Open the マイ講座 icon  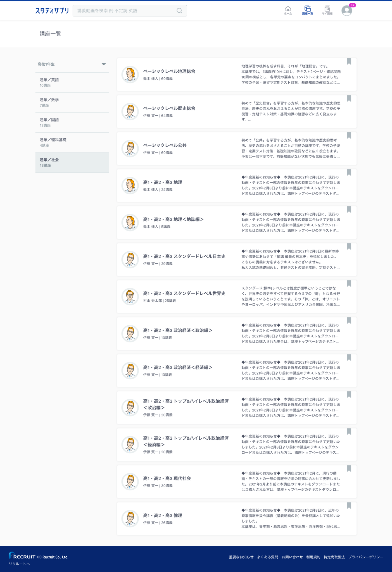pyautogui.click(x=327, y=10)
